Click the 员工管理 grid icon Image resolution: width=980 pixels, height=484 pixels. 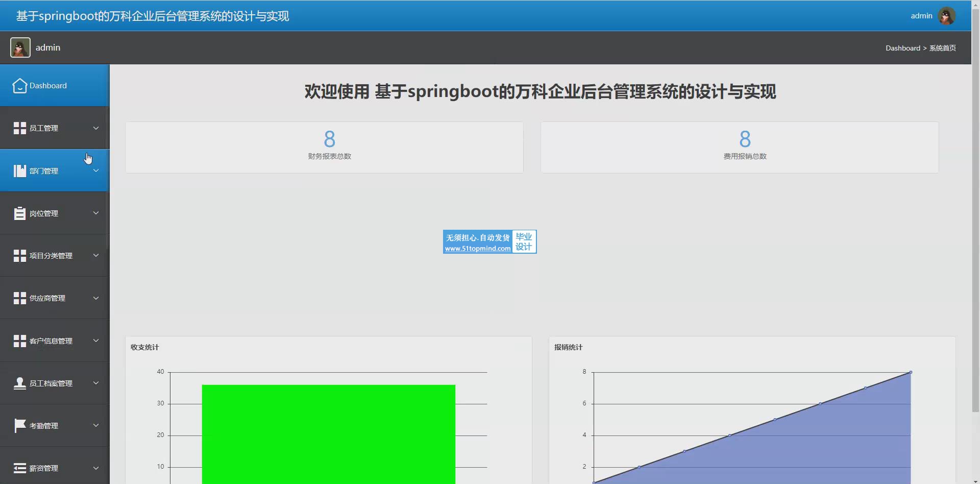(20, 128)
